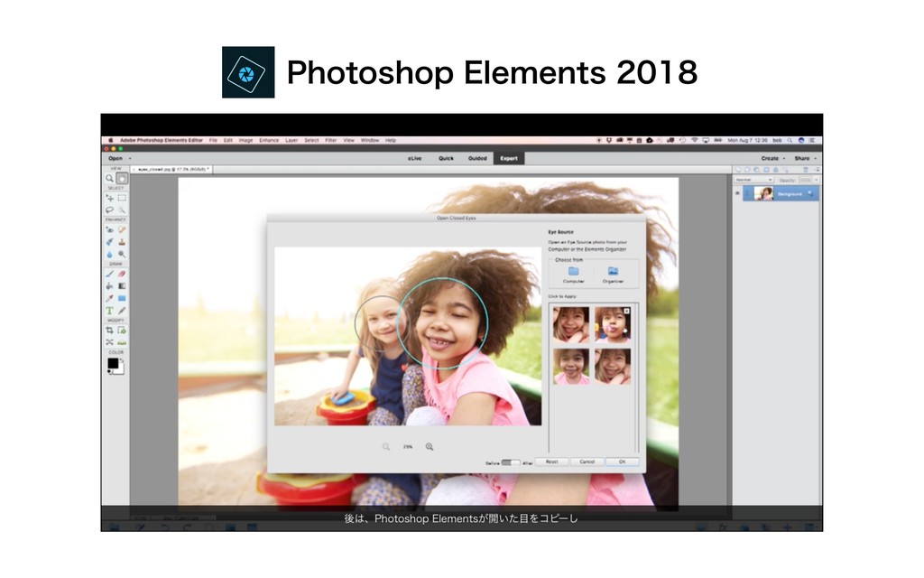Apply the top-right eye source thumbnail

point(613,324)
